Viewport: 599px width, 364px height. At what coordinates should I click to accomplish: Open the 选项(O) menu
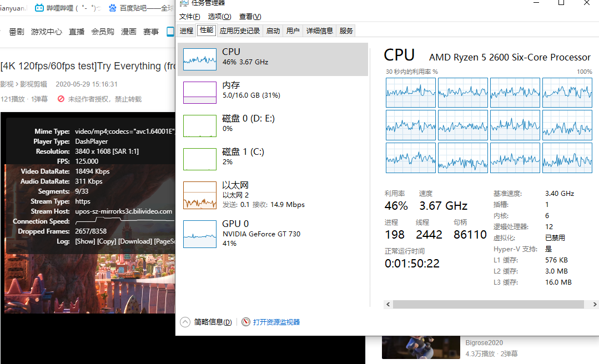point(219,17)
